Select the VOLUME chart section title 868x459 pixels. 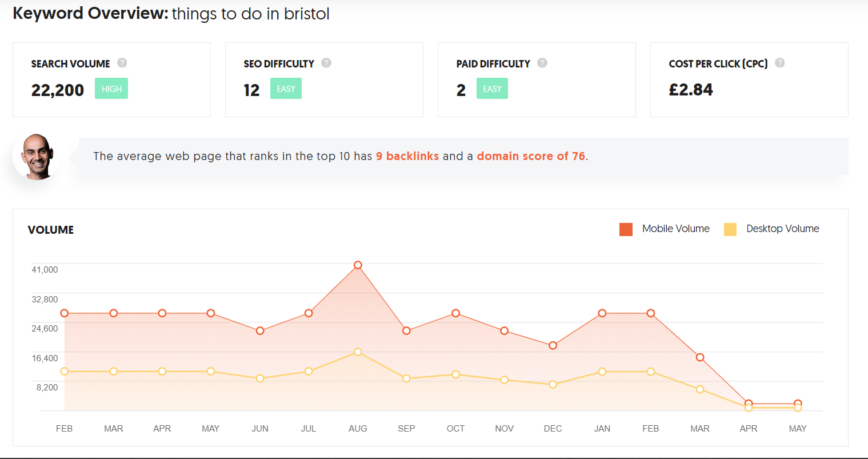click(x=50, y=230)
